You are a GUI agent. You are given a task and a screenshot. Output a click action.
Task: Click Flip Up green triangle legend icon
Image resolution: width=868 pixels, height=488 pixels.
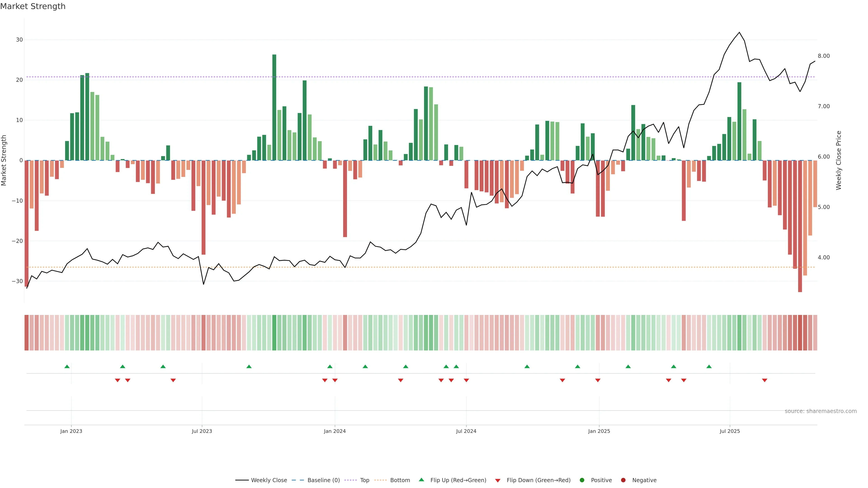click(x=421, y=480)
